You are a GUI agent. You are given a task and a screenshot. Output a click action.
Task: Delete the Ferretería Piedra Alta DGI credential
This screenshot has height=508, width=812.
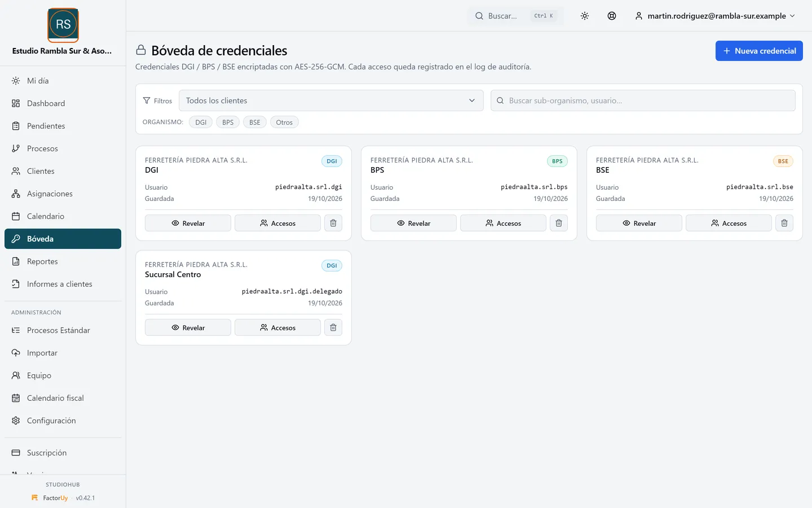333,223
